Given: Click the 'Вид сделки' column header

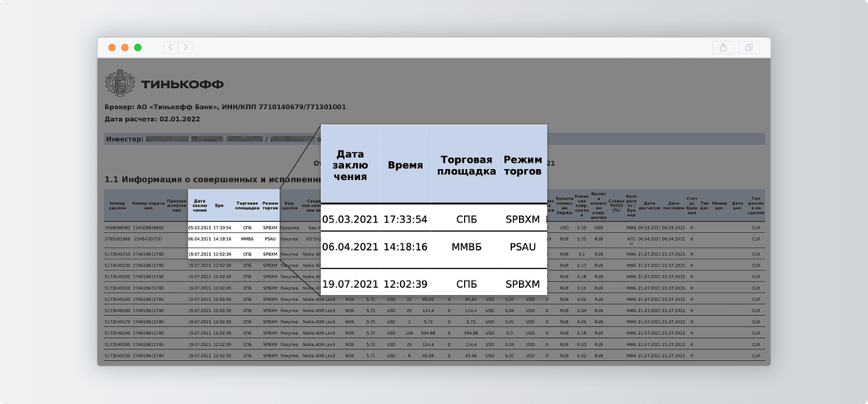Looking at the screenshot, I should point(289,205).
